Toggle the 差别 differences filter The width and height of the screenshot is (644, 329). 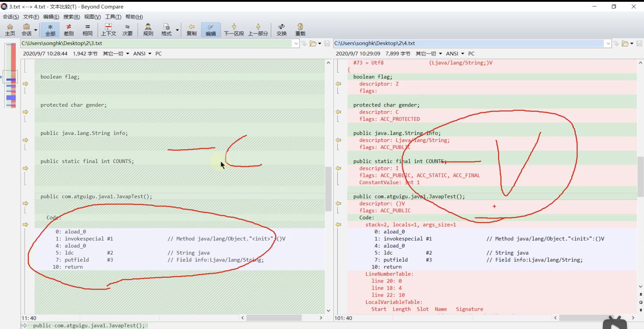(69, 30)
